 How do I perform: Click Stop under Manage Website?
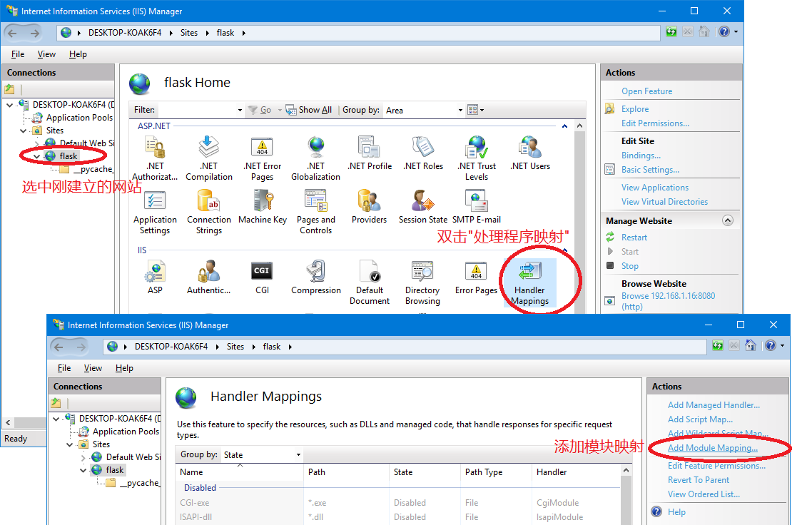(x=630, y=266)
